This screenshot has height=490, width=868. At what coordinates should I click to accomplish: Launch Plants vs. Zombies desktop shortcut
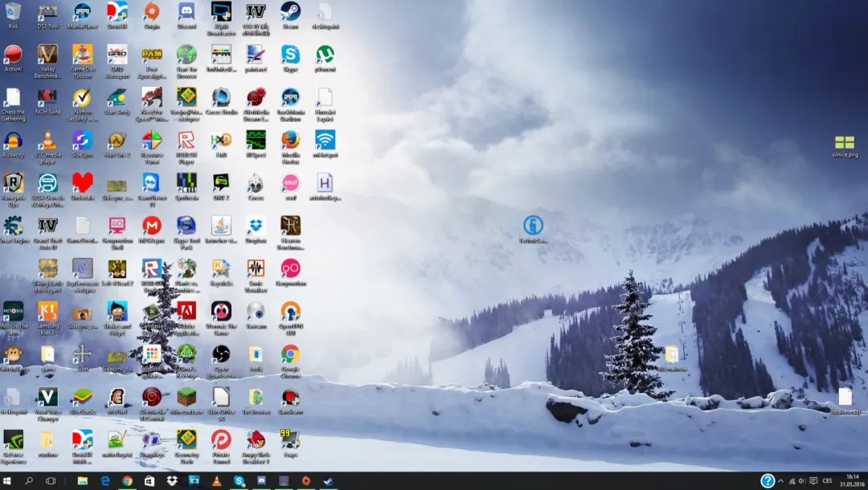tap(186, 276)
